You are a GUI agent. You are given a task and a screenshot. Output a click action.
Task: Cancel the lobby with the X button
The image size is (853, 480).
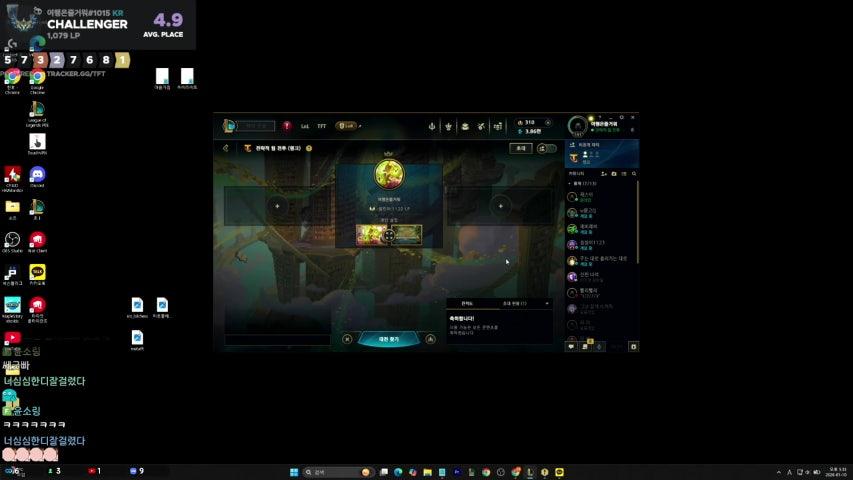tap(347, 339)
